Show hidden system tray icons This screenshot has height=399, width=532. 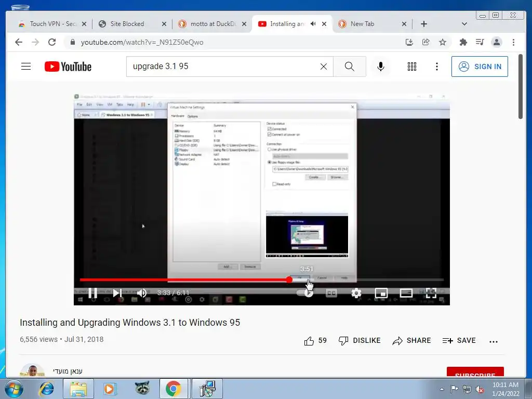pyautogui.click(x=442, y=389)
